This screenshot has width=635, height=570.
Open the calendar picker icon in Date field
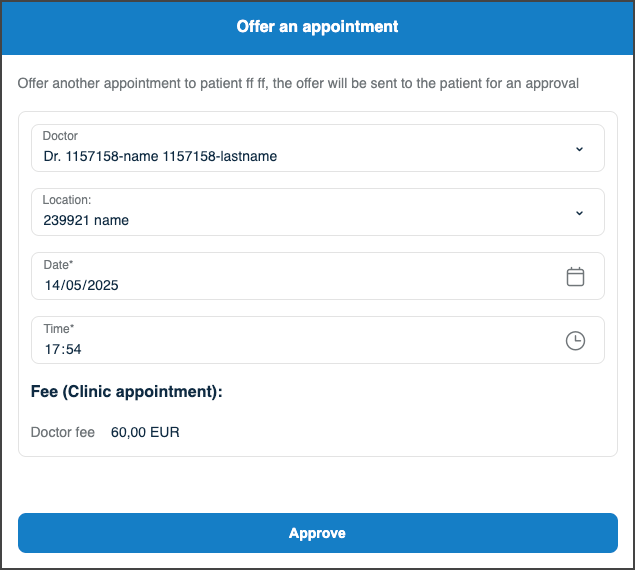pos(575,277)
